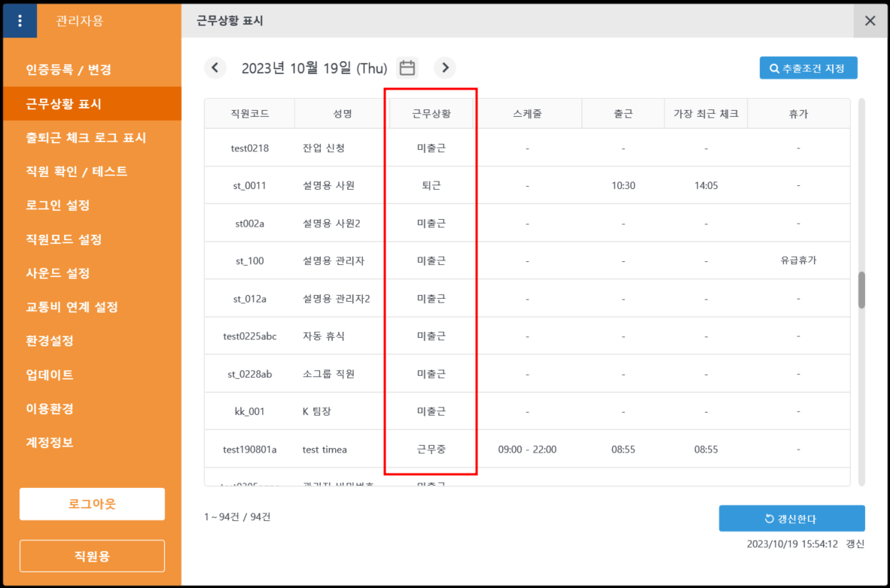The width and height of the screenshot is (890, 588).
Task: Open 인증등록 / 변경 menu
Action: (x=69, y=70)
